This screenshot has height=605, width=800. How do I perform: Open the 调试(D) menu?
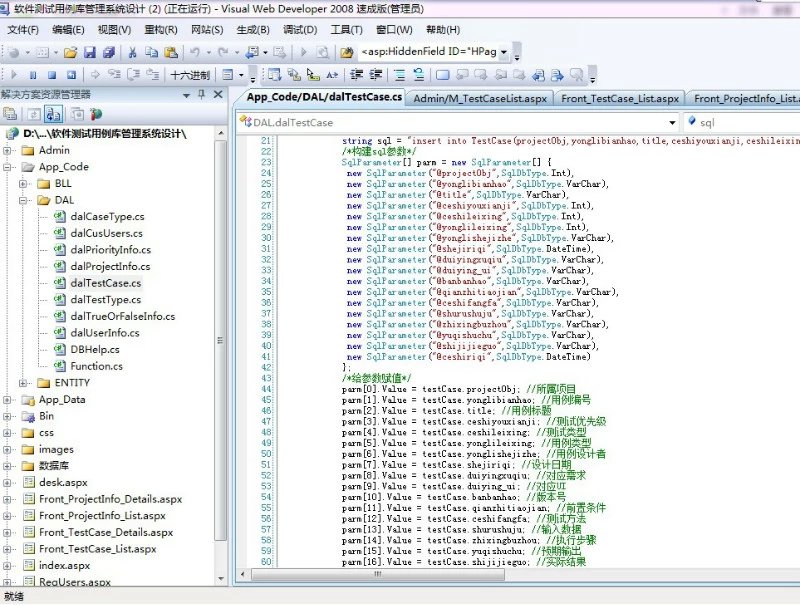300,30
